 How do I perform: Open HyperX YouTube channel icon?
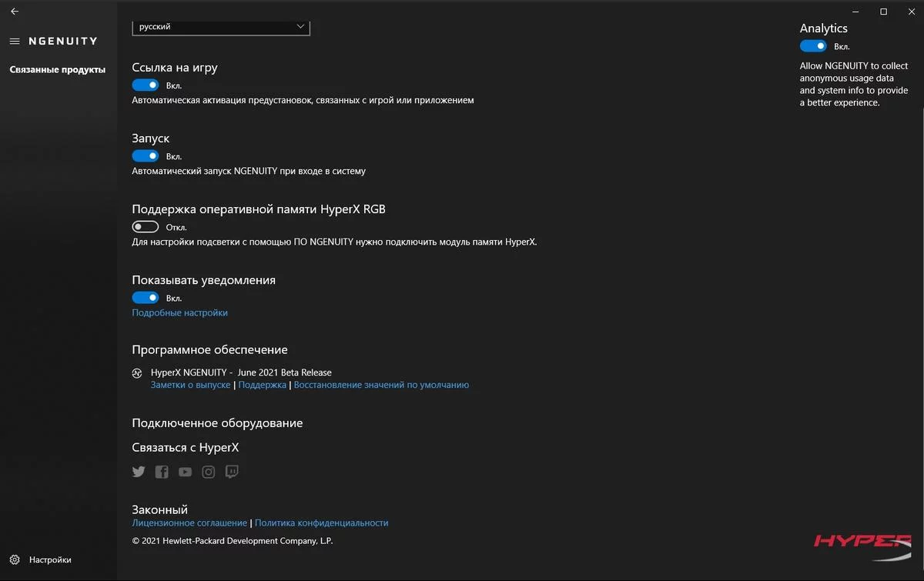click(185, 472)
